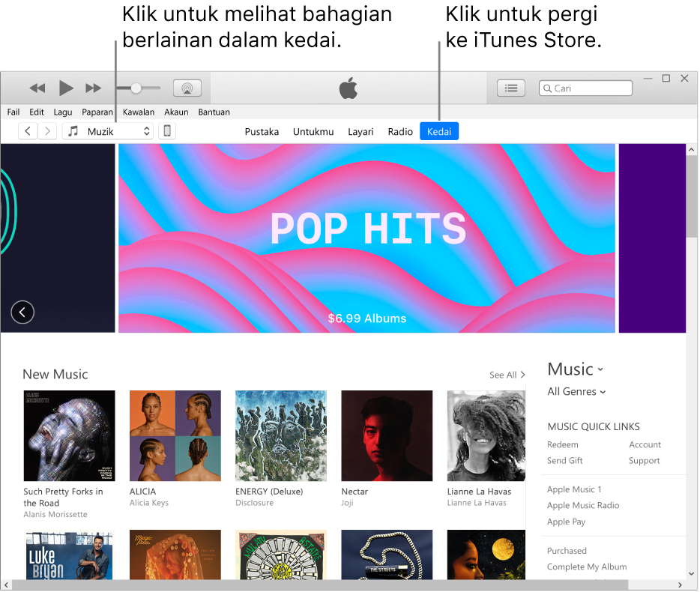Open the Redeem quick link
700x592 pixels.
point(564,444)
